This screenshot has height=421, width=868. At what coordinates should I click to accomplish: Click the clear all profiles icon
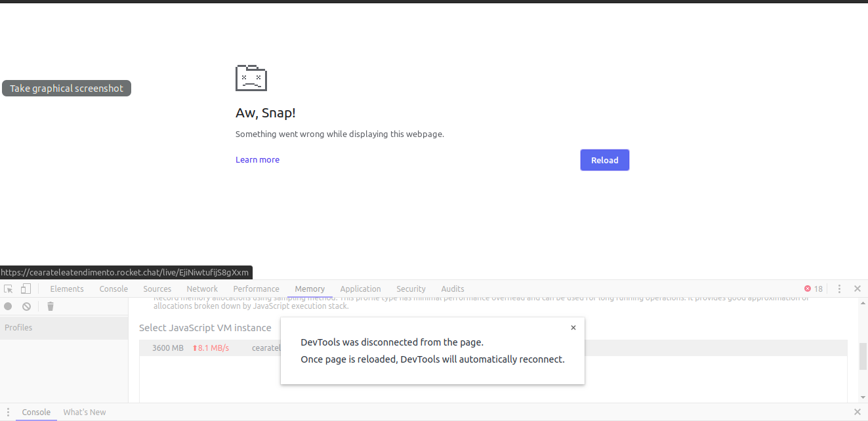tap(26, 306)
